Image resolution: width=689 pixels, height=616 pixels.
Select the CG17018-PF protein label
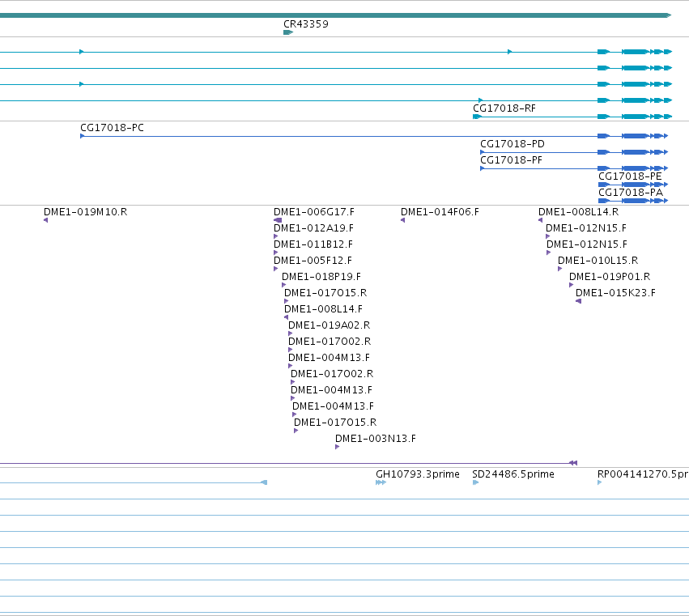[x=511, y=160]
